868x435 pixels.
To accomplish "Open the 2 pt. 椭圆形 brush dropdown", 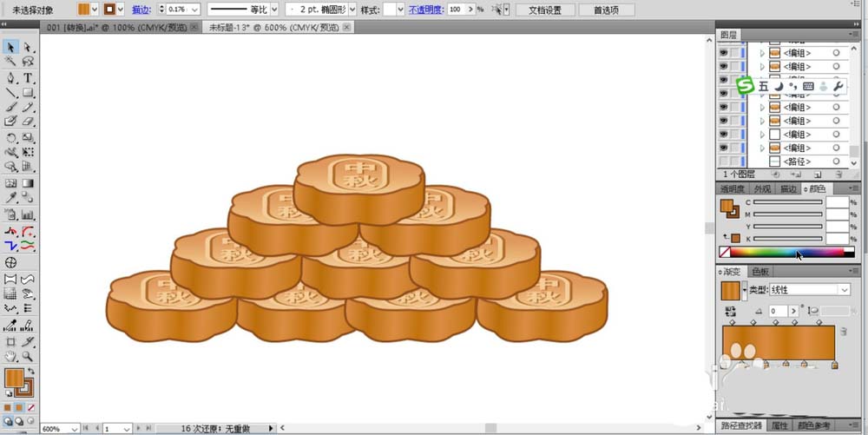I will tap(352, 10).
